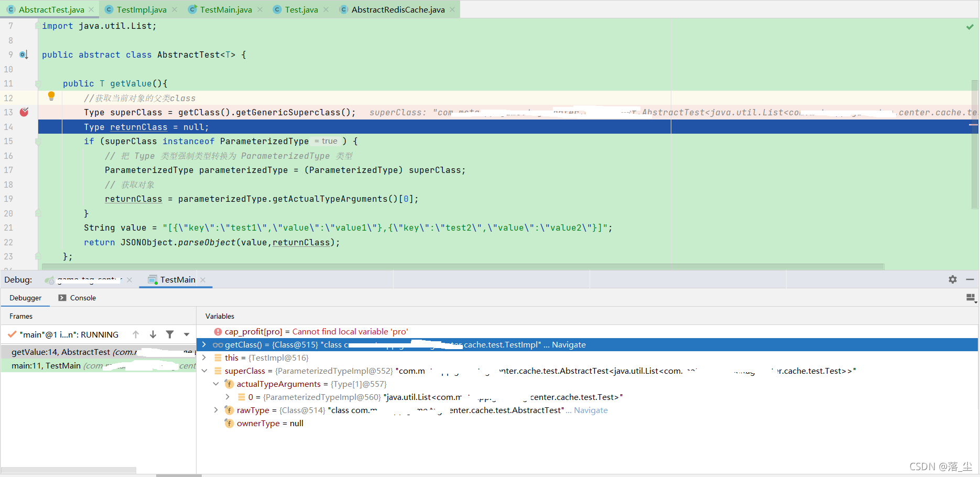Close the Test.java tab

click(x=326, y=9)
